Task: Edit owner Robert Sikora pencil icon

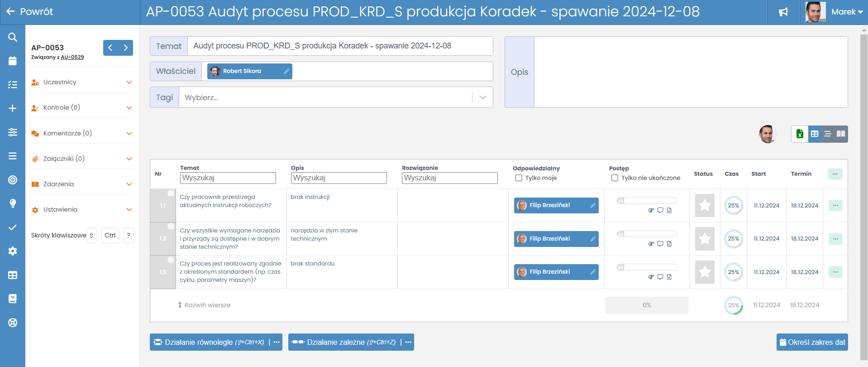Action: click(286, 71)
